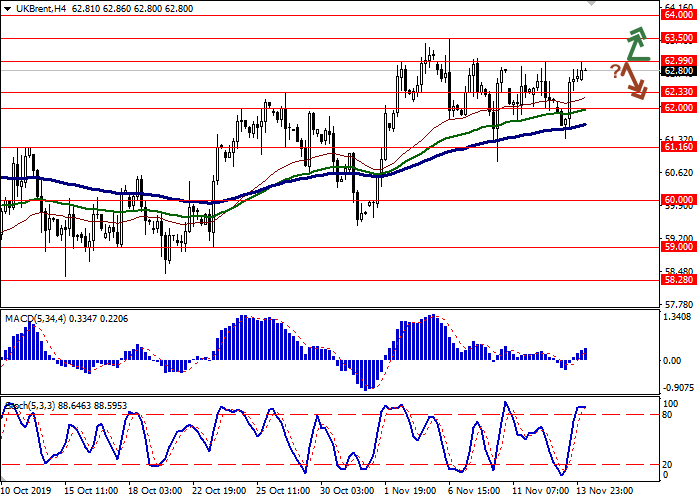Click the brown question mark symbol
Viewport: 700px width, 500px height.
point(614,71)
